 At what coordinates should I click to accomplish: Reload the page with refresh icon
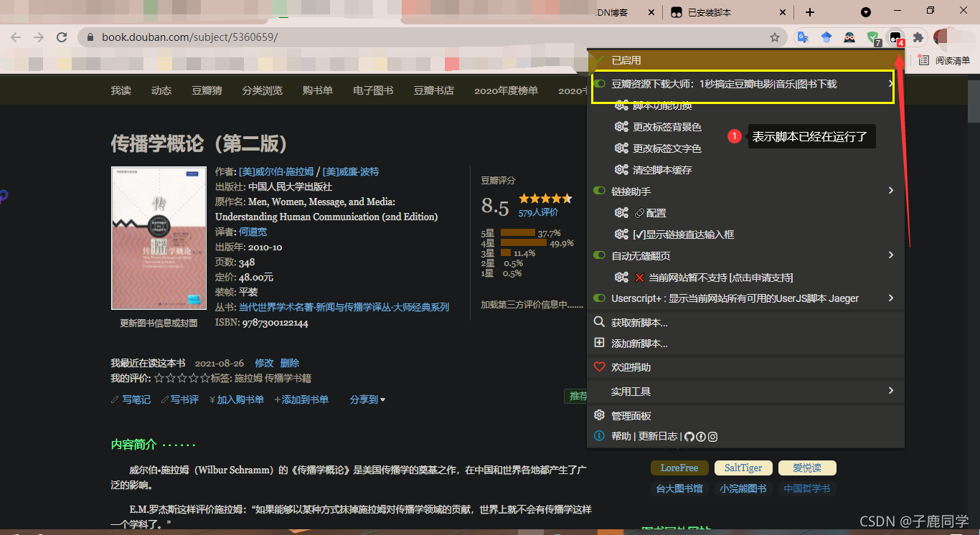click(62, 37)
